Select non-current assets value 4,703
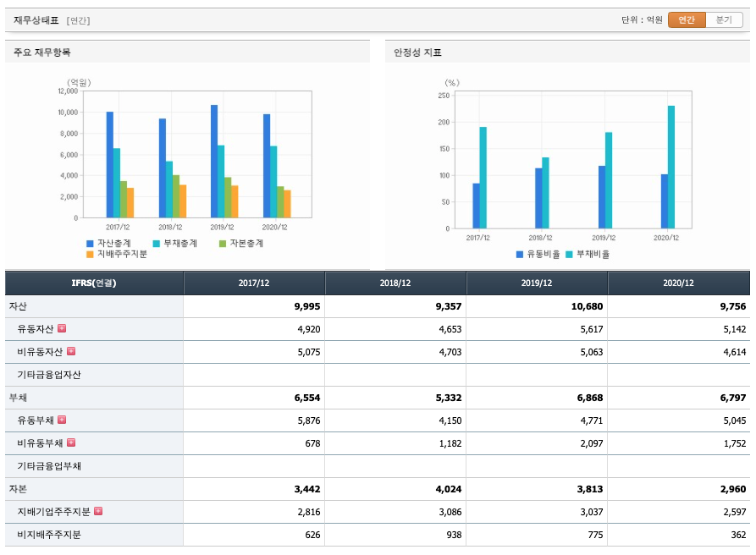The height and width of the screenshot is (555, 756). tap(450, 352)
